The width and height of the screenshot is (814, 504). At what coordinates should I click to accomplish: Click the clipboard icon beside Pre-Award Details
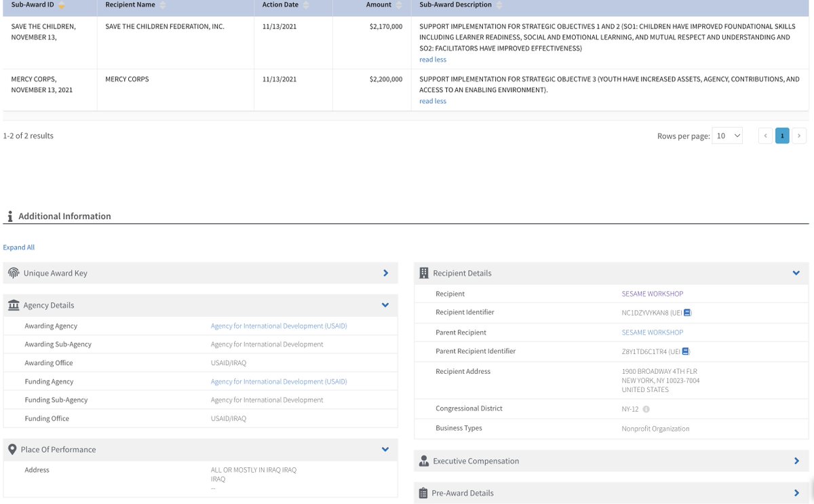pos(423,493)
